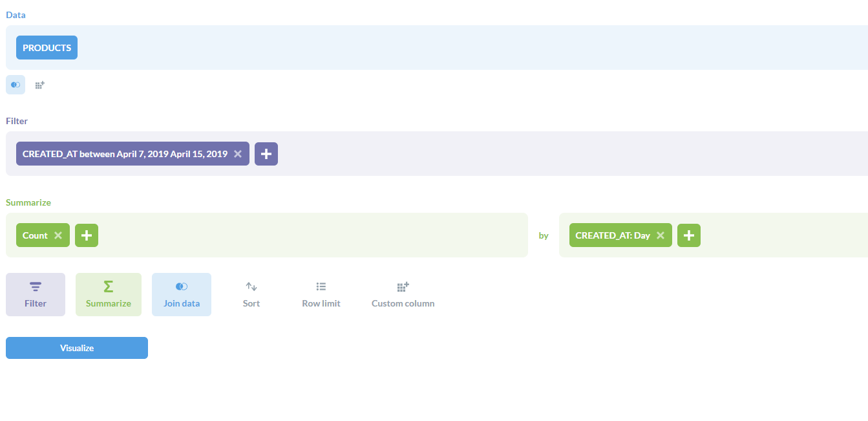Click the PRODUCTS table chip in the Data section
This screenshot has width=868, height=421.
point(47,47)
